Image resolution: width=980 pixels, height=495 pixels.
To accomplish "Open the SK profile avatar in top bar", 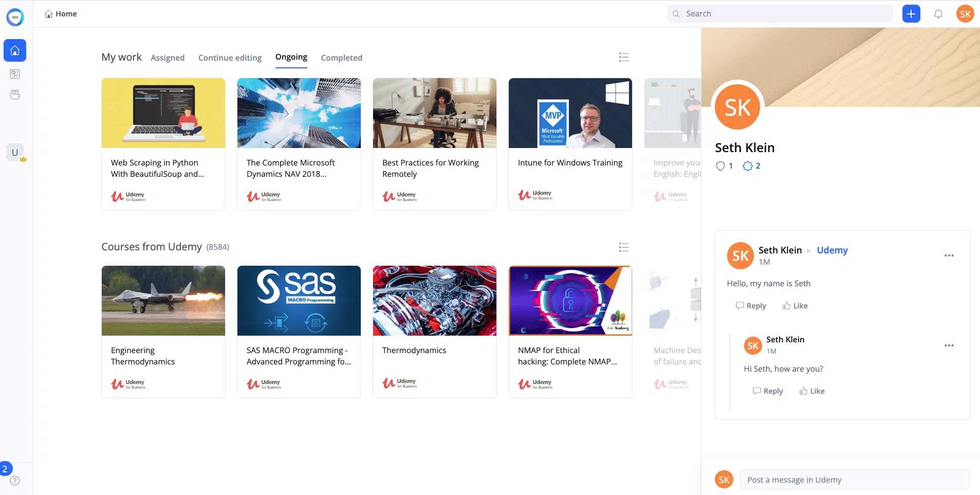I will [965, 14].
